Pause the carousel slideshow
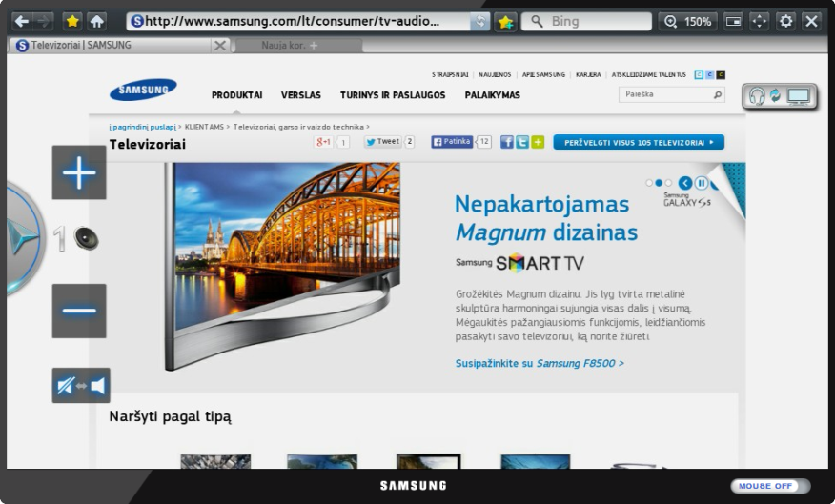The height and width of the screenshot is (504, 835). (702, 183)
